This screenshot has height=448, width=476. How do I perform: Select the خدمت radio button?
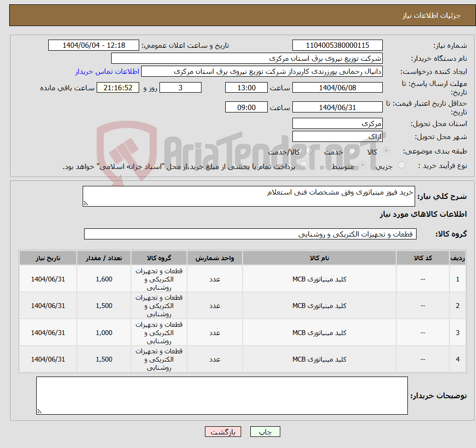351,151
